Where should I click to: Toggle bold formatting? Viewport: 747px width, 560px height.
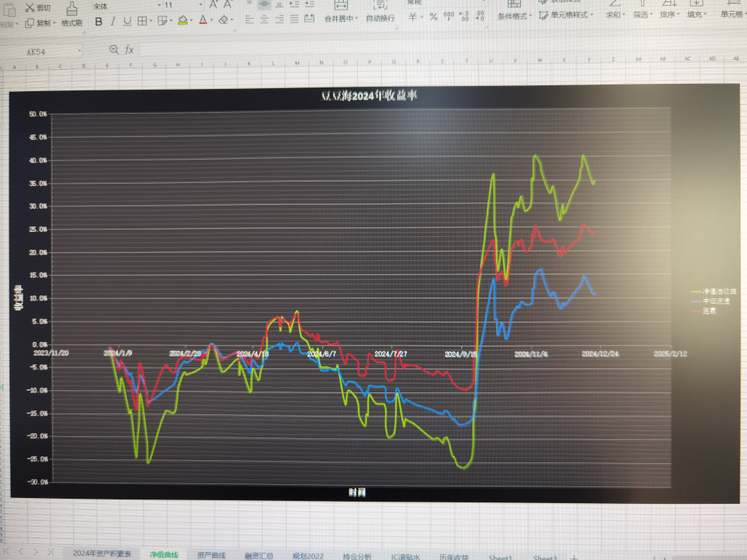click(x=99, y=21)
